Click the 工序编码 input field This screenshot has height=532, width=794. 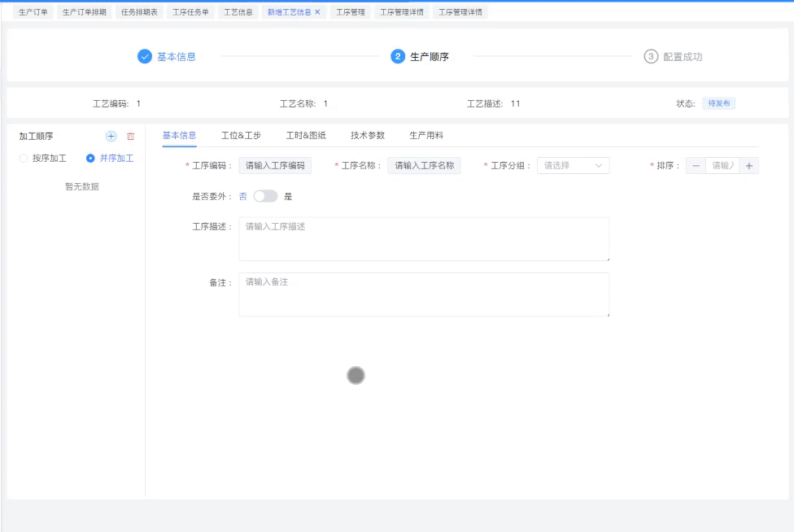[275, 166]
